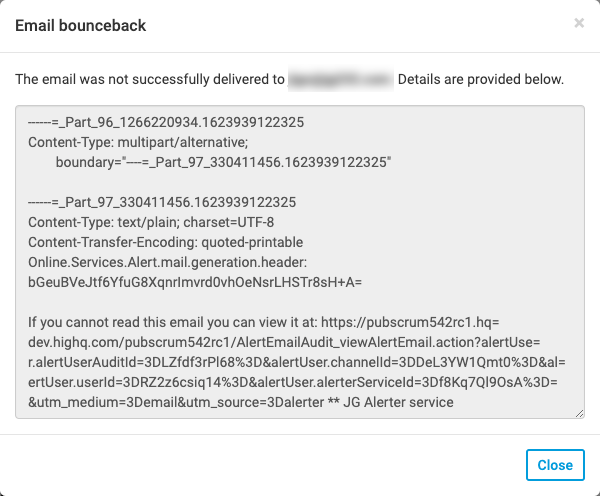Click the utm_medium JG Alerter service line
Image resolution: width=600 pixels, height=496 pixels.
click(x=241, y=402)
